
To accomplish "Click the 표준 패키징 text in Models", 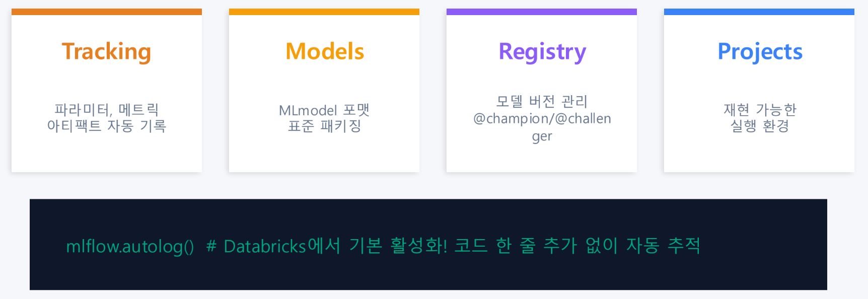I will tap(324, 125).
